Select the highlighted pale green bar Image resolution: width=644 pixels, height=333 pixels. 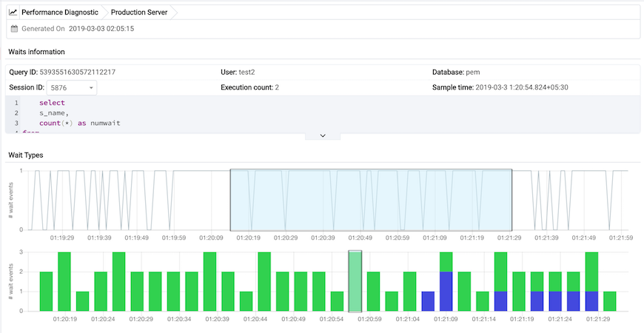(355, 281)
